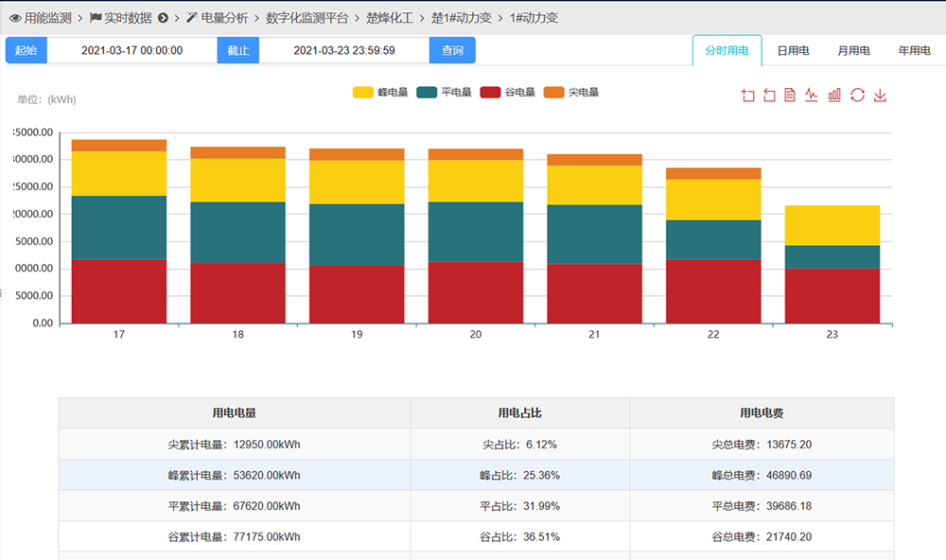946x560 pixels.
Task: Switch to the 日用电 tab
Action: (793, 51)
